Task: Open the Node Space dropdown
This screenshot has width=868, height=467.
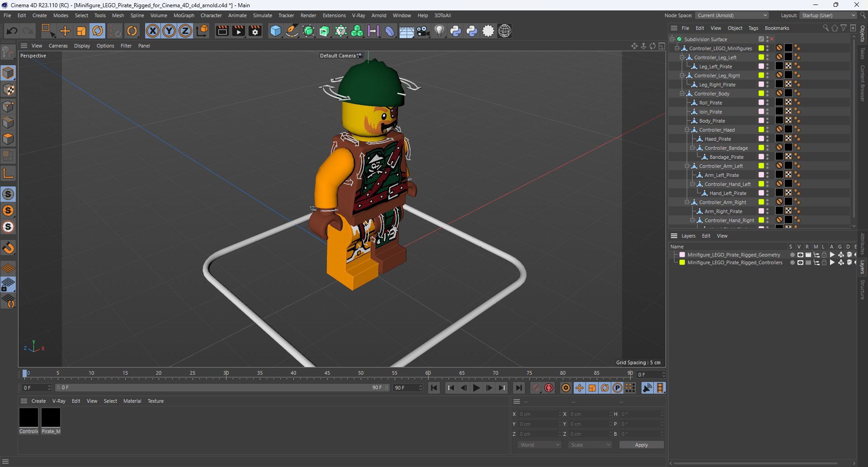Action: pyautogui.click(x=732, y=15)
